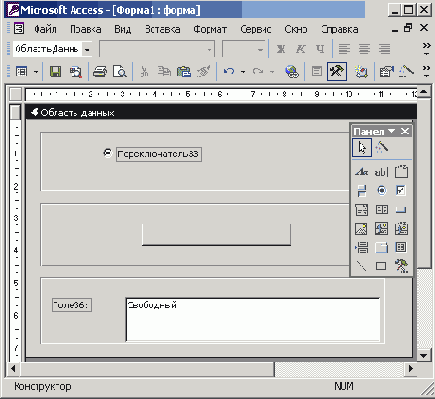Select the Image tool in toolbox
Image resolution: width=435 pixels, height=399 pixels.
click(x=361, y=228)
